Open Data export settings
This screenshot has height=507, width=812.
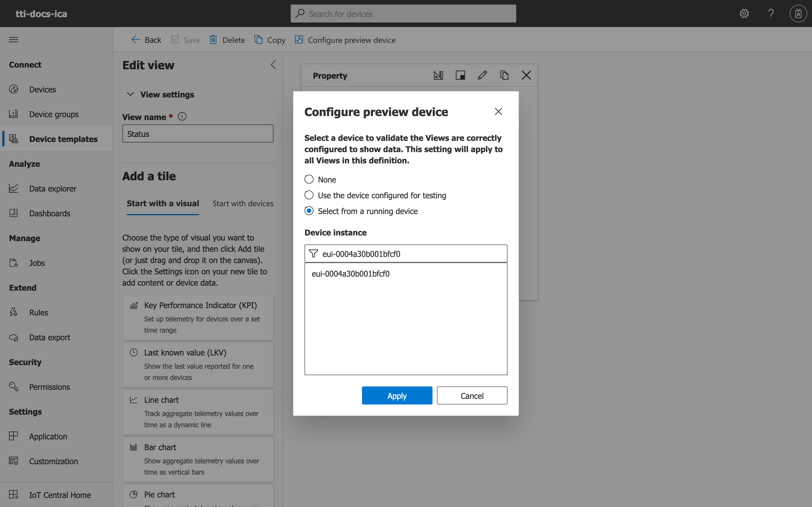tap(50, 337)
